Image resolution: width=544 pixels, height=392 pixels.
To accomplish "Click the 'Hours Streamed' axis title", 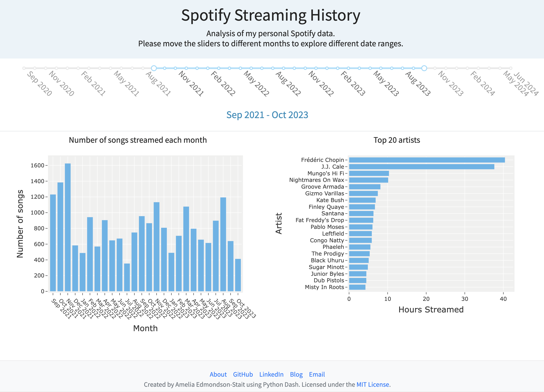I will tap(431, 309).
